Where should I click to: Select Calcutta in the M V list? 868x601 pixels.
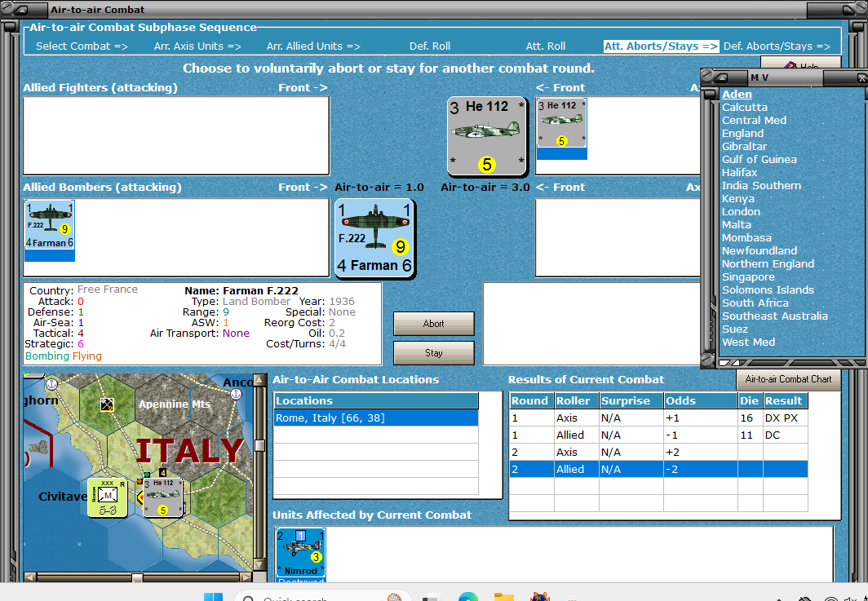click(x=745, y=108)
